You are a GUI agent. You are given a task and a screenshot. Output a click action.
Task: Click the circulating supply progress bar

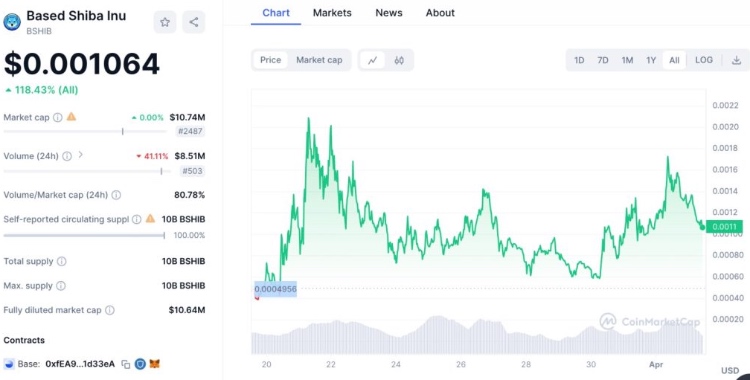pos(84,235)
